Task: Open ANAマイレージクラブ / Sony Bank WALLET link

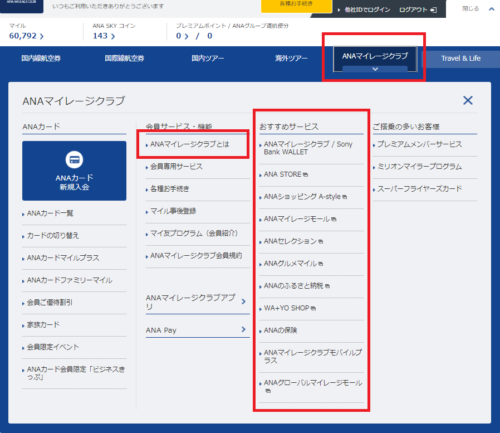Action: tap(308, 148)
